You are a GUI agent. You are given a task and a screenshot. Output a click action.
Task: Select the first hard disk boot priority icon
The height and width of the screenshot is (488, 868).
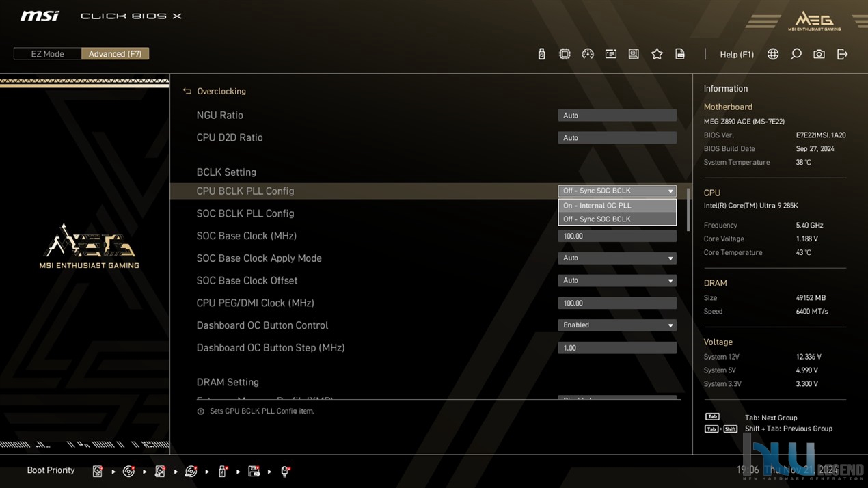coord(98,471)
